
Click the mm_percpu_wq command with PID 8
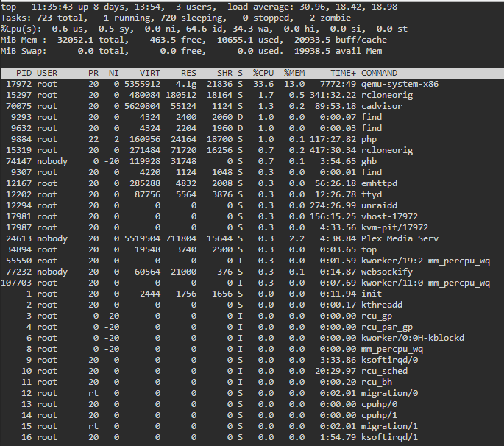pos(392,349)
